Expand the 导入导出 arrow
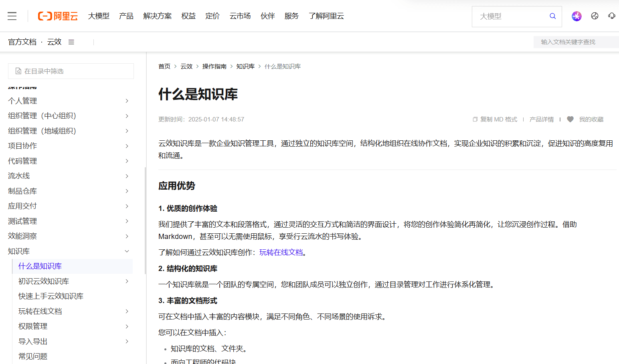This screenshot has width=619, height=364. click(x=127, y=342)
